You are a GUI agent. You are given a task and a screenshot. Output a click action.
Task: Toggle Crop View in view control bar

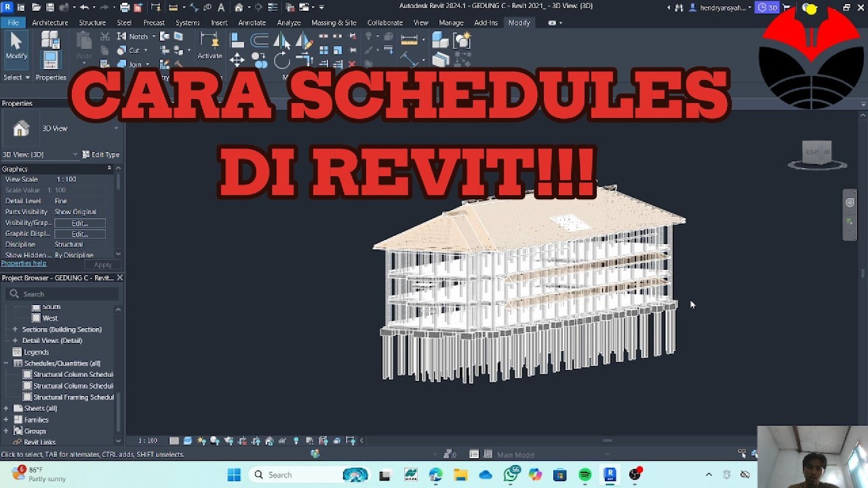tap(242, 441)
